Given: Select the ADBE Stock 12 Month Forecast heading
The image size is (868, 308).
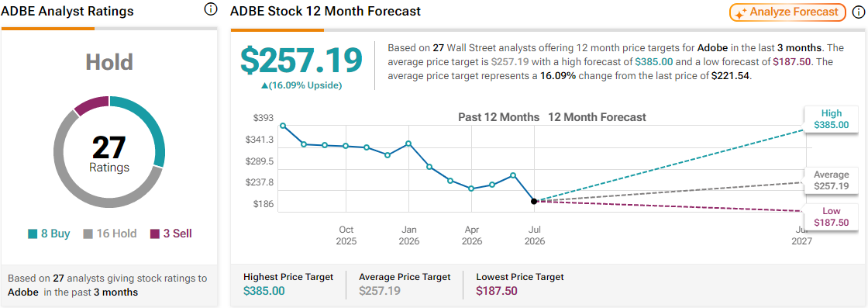Looking at the screenshot, I should click(325, 11).
